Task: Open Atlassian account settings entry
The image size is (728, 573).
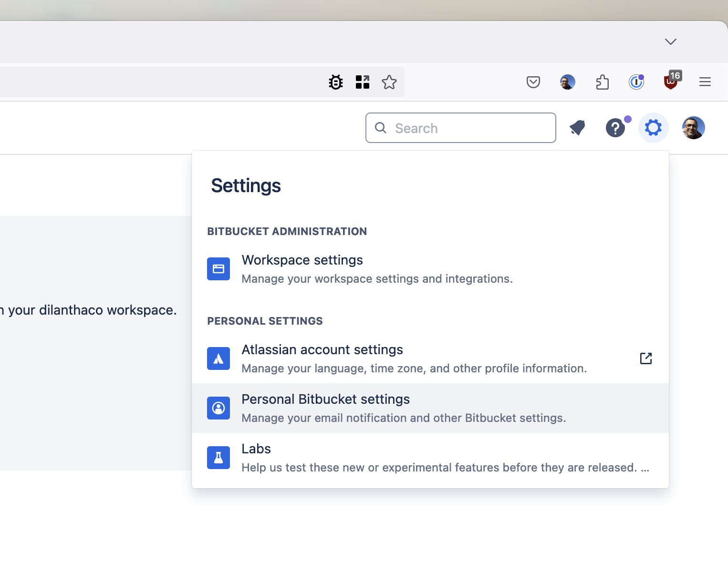Action: (x=430, y=358)
